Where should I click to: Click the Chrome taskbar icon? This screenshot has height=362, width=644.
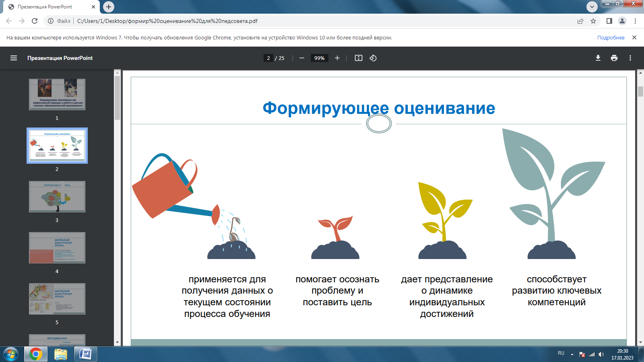35,354
